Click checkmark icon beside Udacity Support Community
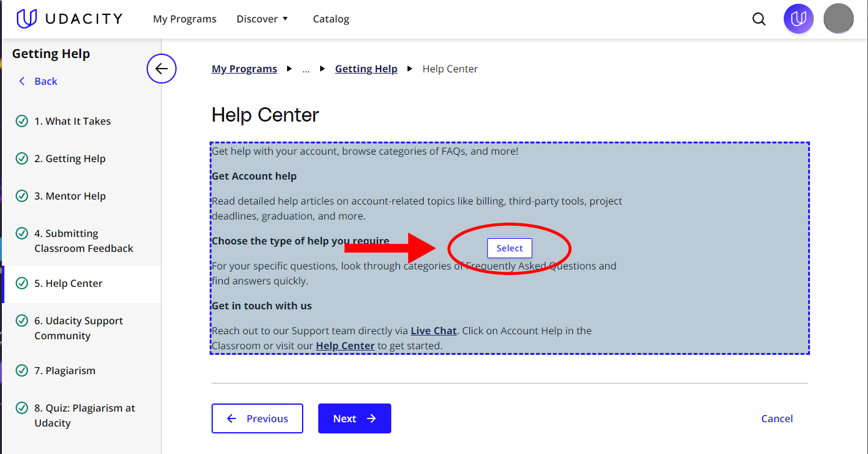This screenshot has width=868, height=454. [22, 321]
